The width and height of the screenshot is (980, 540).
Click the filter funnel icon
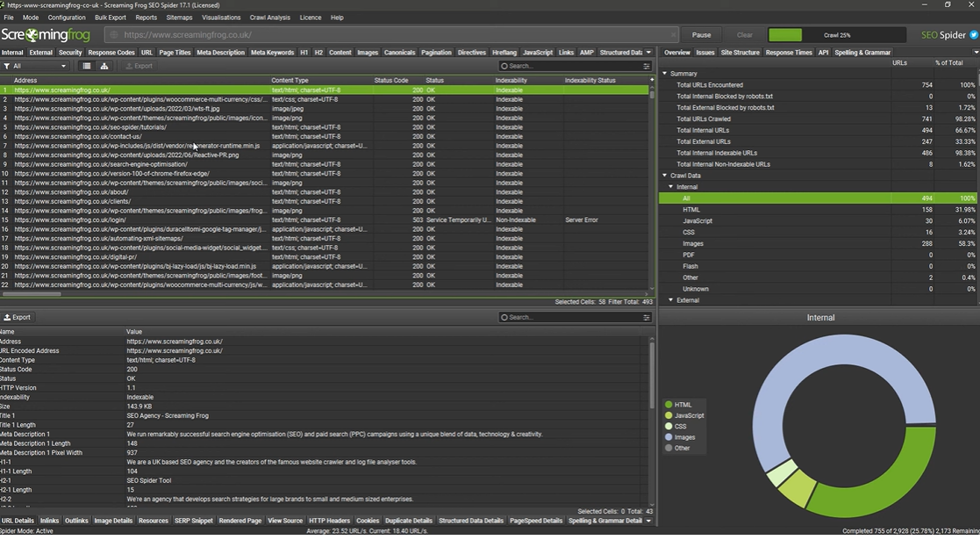pyautogui.click(x=6, y=66)
